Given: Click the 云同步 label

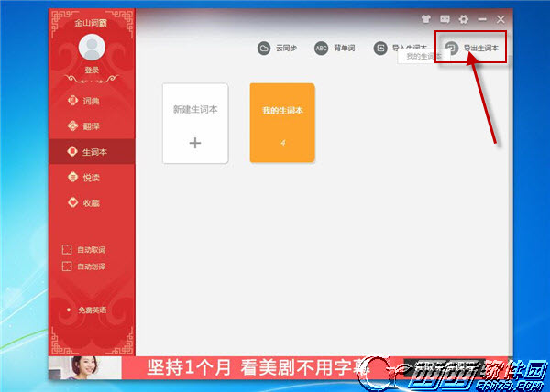Looking at the screenshot, I should (x=286, y=48).
